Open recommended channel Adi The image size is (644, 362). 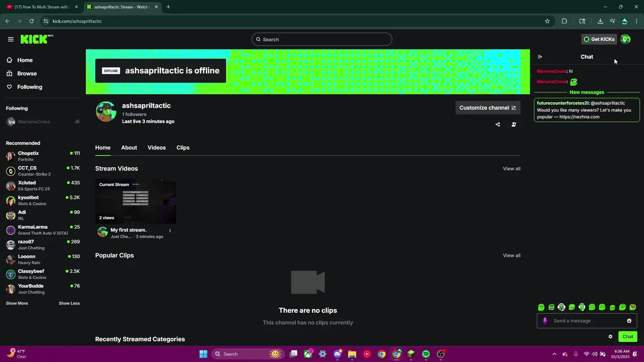click(x=43, y=215)
